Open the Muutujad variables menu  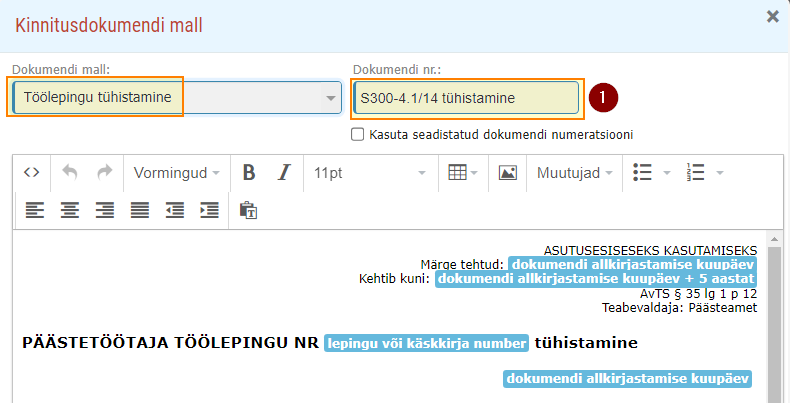(x=574, y=173)
